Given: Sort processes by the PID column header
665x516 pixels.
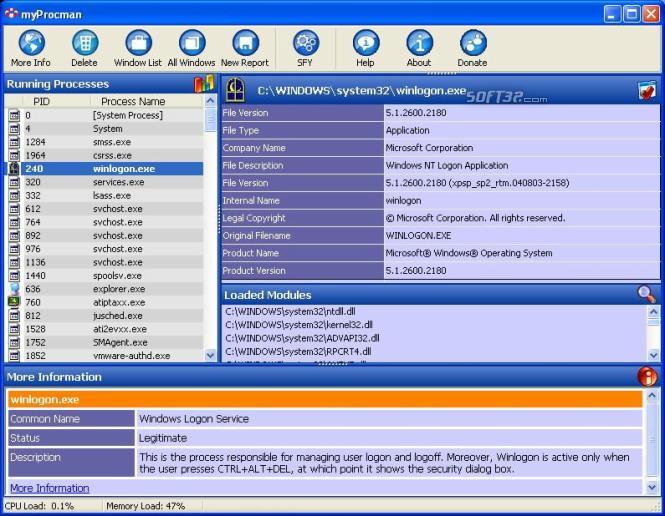Looking at the screenshot, I should (x=41, y=101).
